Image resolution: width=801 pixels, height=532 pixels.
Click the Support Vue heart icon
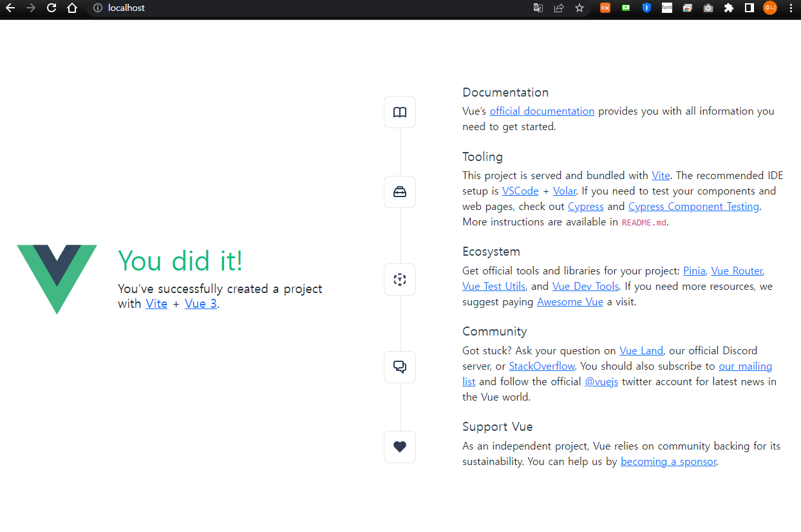point(400,447)
